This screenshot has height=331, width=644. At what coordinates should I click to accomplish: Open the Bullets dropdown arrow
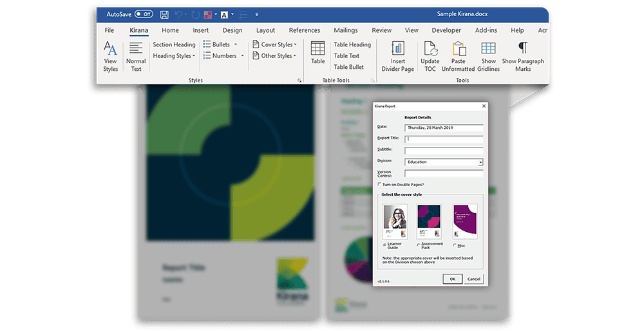(236, 44)
